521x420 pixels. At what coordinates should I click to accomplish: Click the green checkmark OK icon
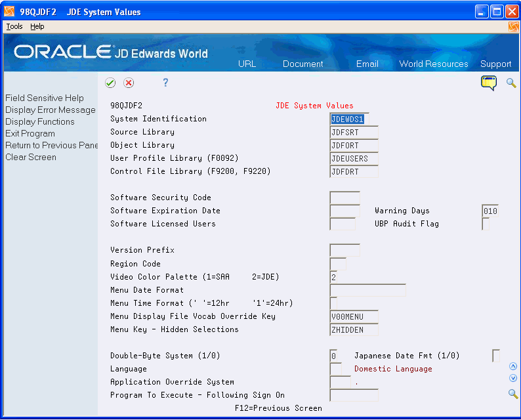110,83
